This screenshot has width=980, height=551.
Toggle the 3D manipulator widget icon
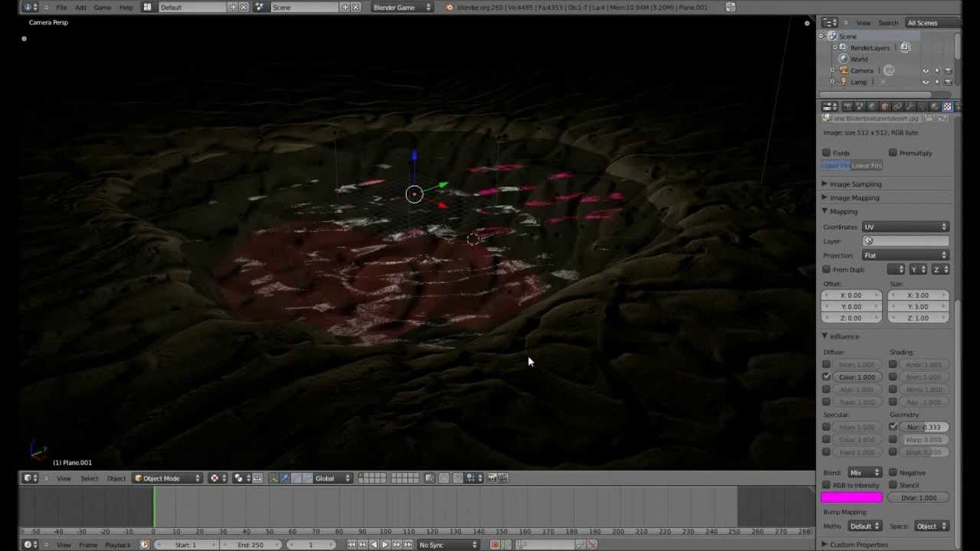click(273, 478)
